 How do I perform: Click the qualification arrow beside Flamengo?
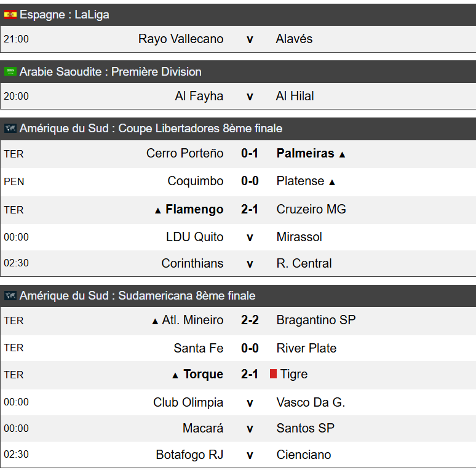coord(157,211)
